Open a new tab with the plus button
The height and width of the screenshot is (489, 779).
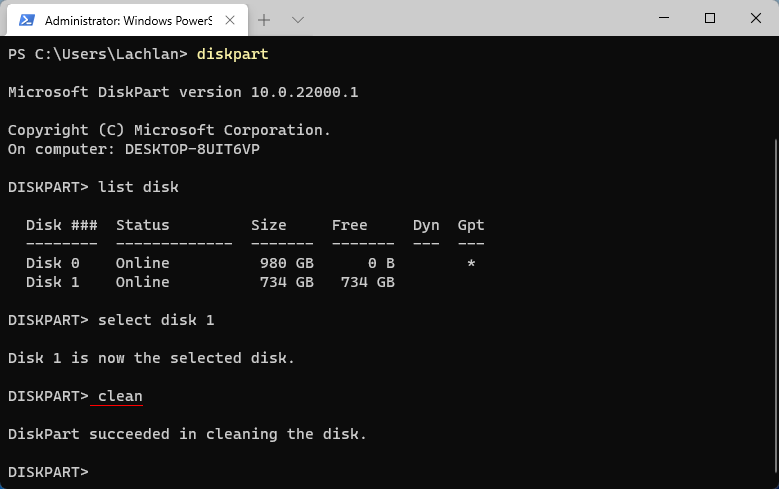[264, 20]
